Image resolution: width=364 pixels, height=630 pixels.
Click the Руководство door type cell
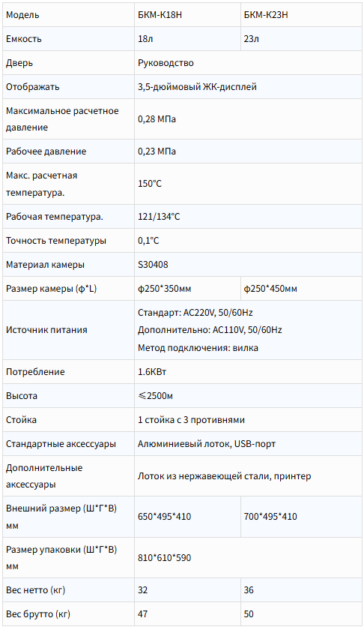[248, 63]
